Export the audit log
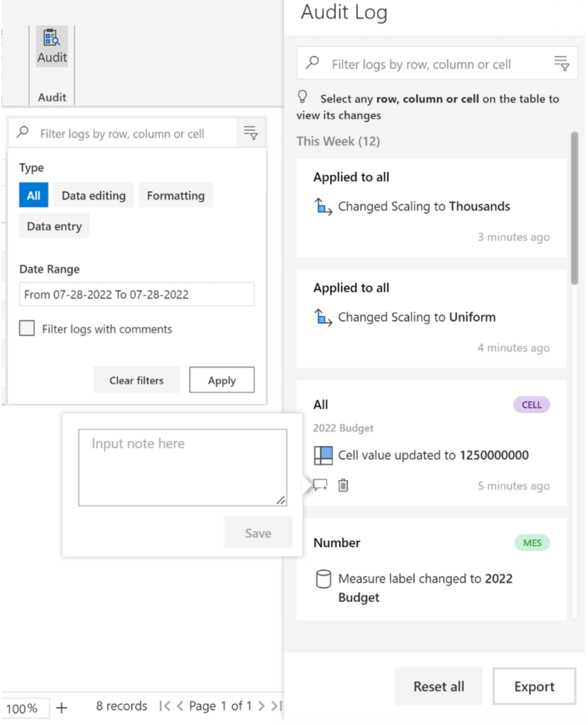The width and height of the screenshot is (588, 725). click(x=534, y=686)
